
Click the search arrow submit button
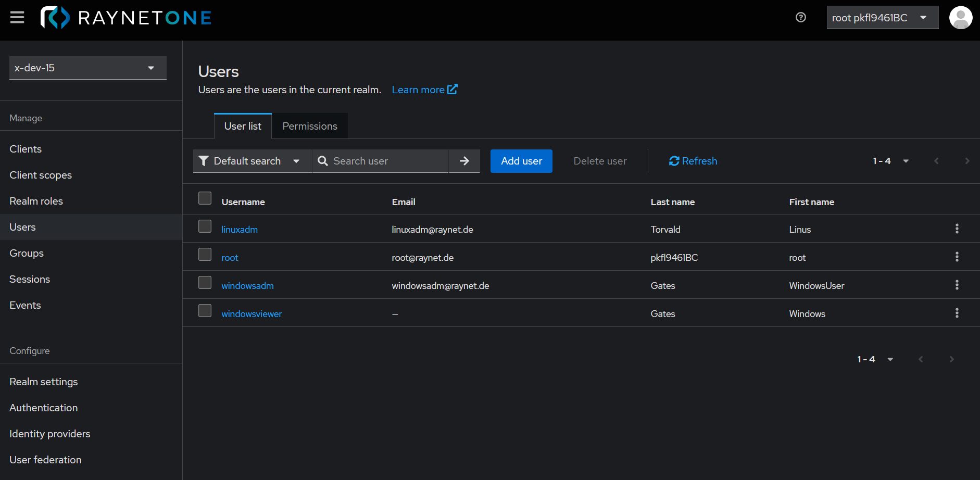coord(464,161)
